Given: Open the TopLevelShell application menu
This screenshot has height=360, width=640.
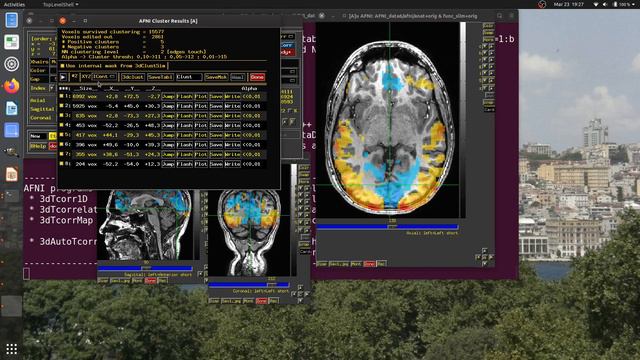Looking at the screenshot, I should pyautogui.click(x=61, y=4).
